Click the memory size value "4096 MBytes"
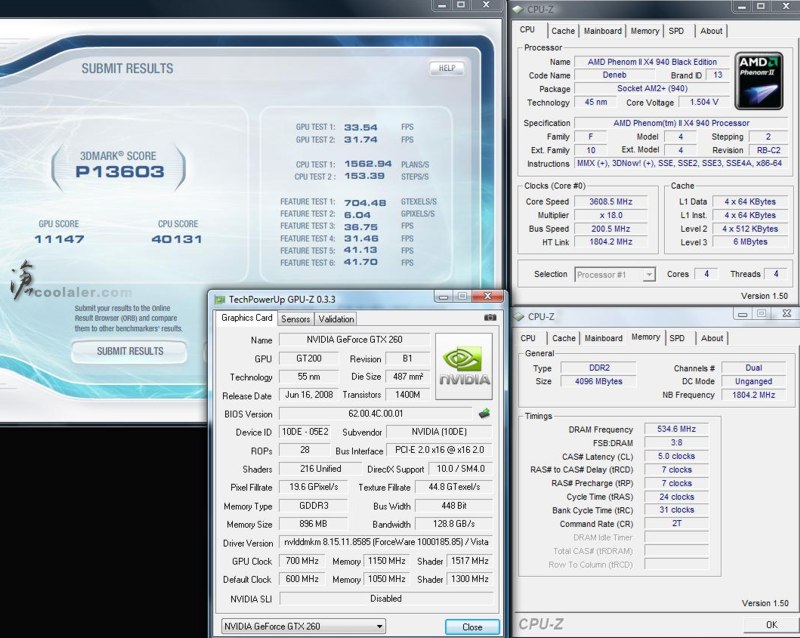Screen dimensions: 800x638 point(599,381)
